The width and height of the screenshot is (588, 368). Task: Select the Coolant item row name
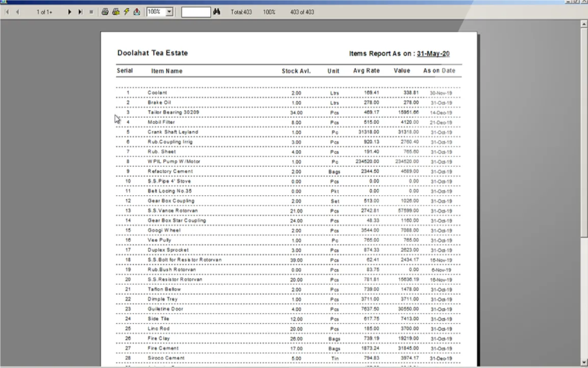click(x=158, y=93)
